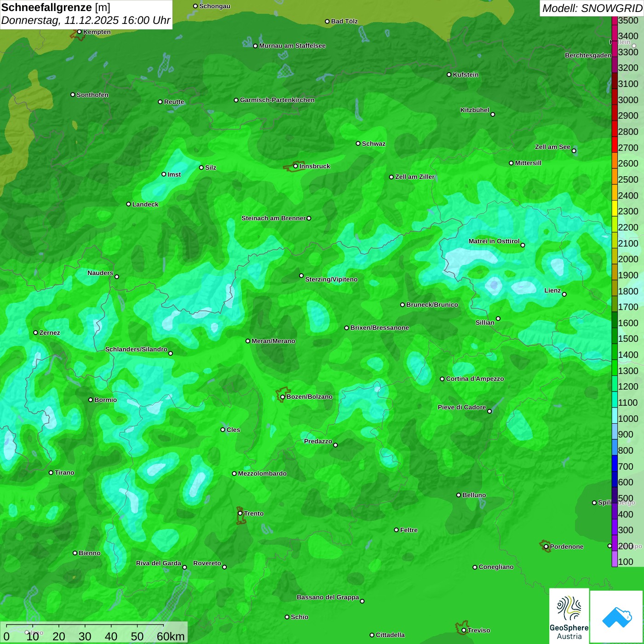The width and height of the screenshot is (644, 644).
Task: Select the Pieve di Cadore label
Action: tap(462, 407)
